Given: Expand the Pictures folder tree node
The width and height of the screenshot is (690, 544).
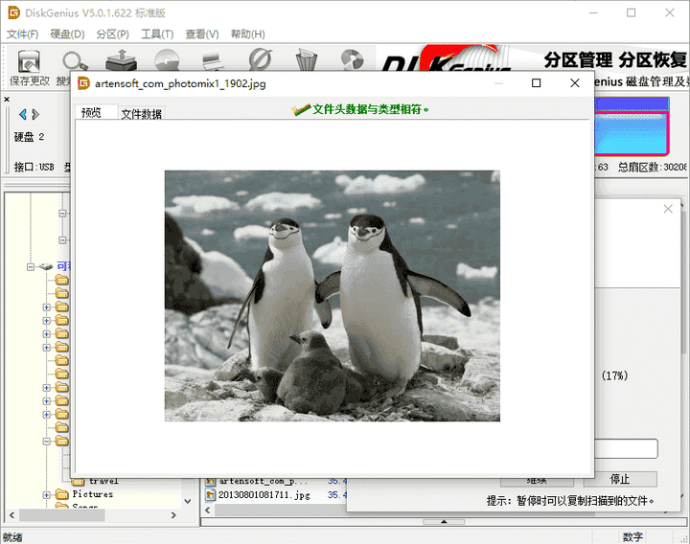Looking at the screenshot, I should pos(47,495).
